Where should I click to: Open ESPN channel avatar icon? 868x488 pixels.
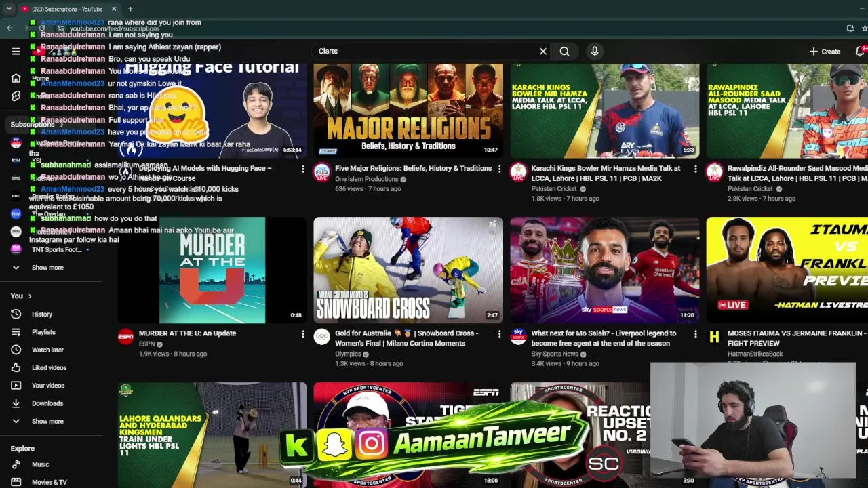[126, 337]
